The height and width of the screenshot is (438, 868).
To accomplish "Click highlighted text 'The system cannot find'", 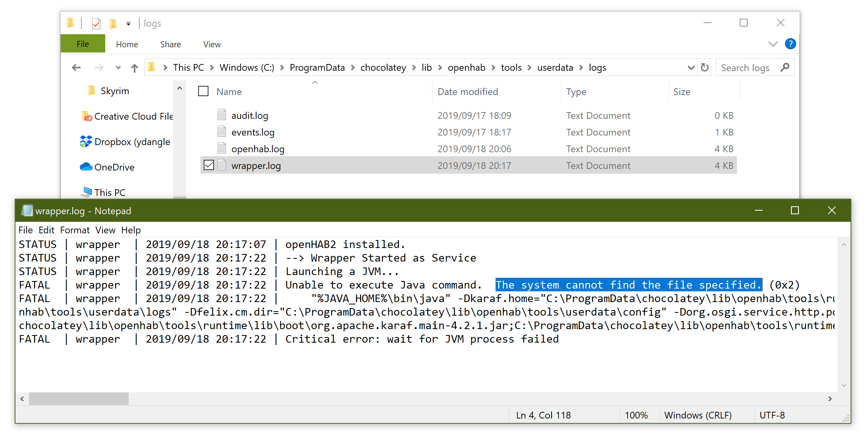I will pos(565,285).
